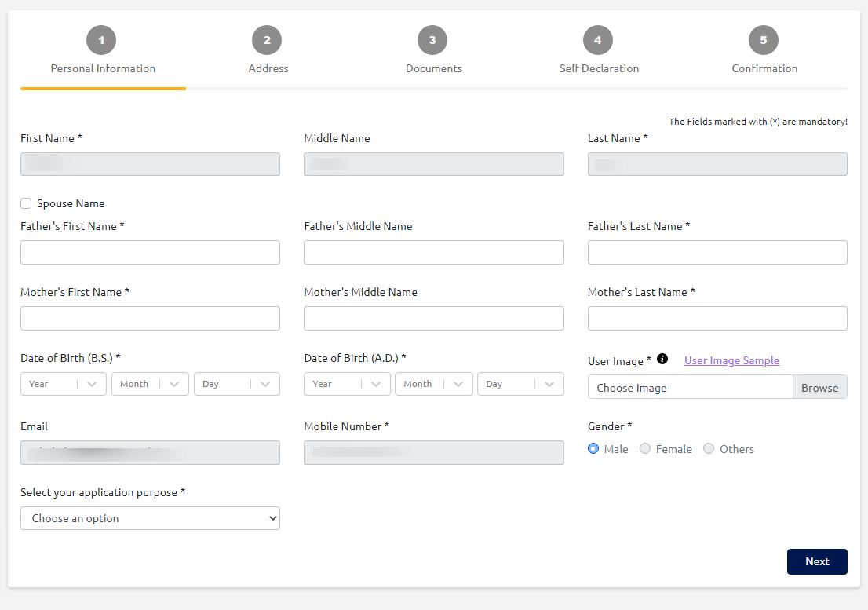Screen dimensions: 868x610
Task: Click the disabled Mobile Number field
Action: (x=434, y=452)
